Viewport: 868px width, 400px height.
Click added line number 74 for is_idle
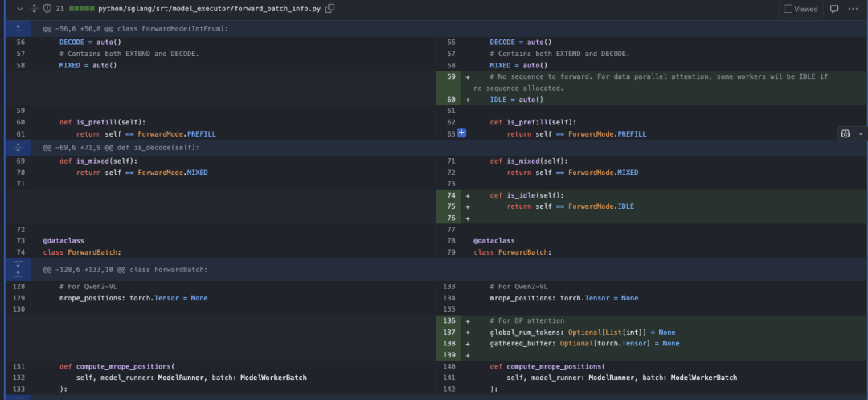click(x=451, y=195)
